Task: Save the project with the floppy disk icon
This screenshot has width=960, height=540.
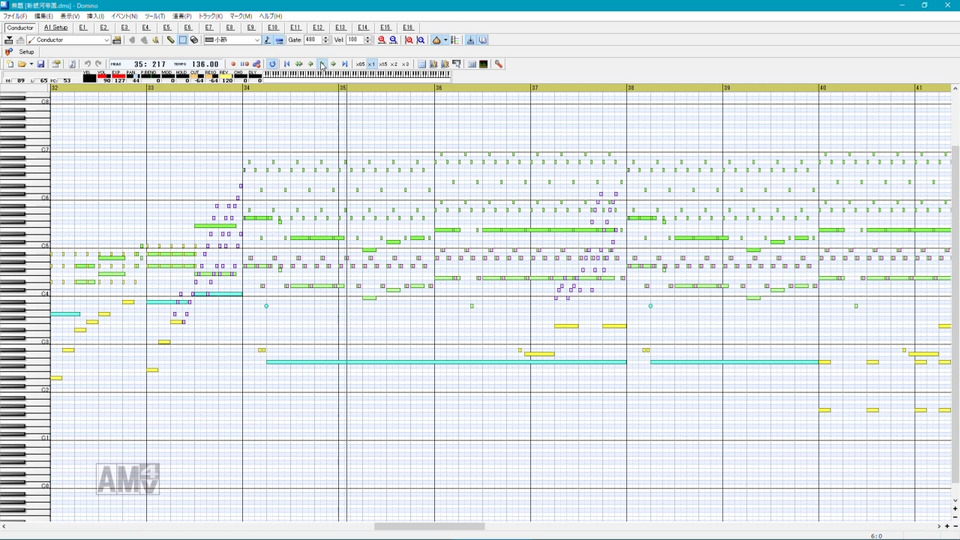Action: coord(41,64)
